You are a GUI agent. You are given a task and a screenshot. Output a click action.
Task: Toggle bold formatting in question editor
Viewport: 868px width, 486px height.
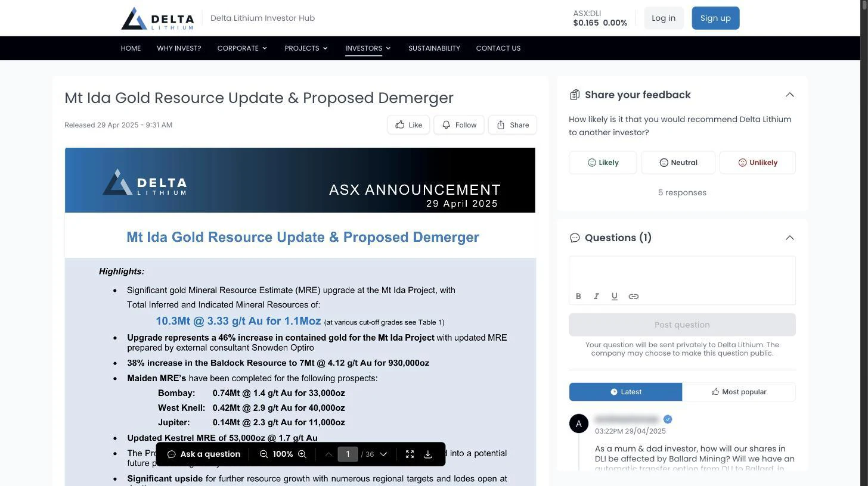click(x=578, y=296)
